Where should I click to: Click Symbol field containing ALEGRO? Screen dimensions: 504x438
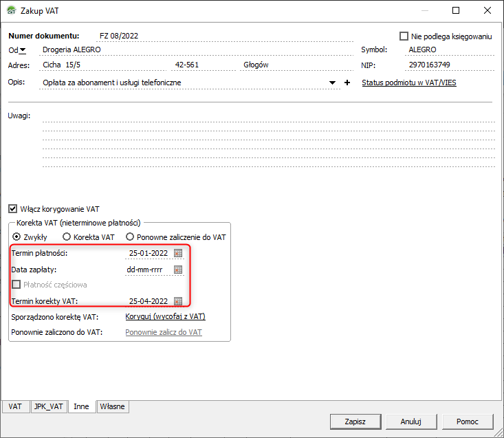click(x=450, y=50)
